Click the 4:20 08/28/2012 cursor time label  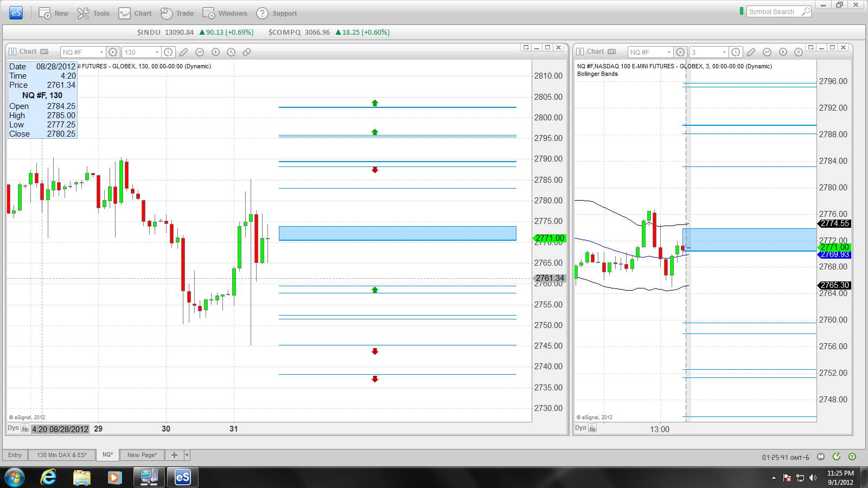pos(60,429)
